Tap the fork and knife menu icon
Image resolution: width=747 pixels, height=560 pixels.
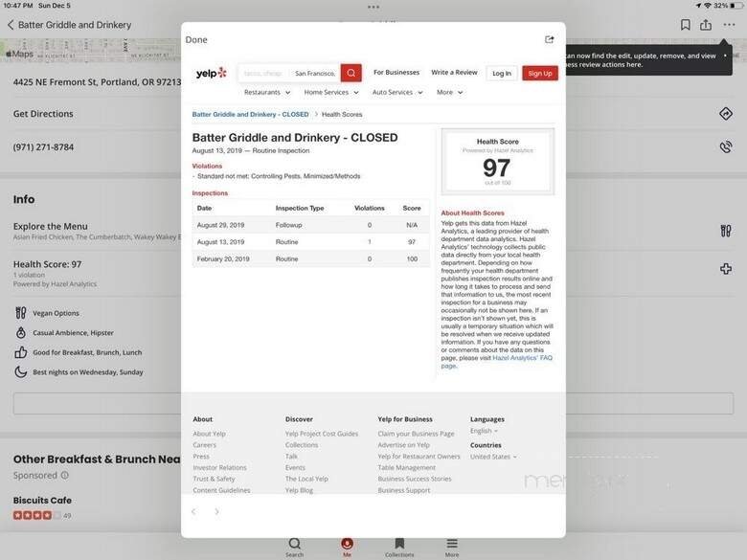[x=726, y=231]
